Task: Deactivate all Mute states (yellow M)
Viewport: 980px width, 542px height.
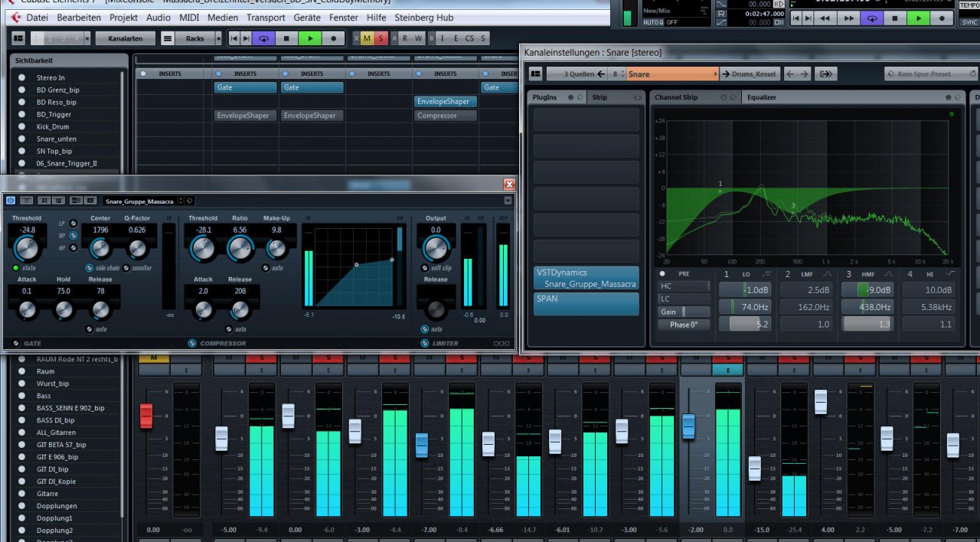Action: pos(367,38)
